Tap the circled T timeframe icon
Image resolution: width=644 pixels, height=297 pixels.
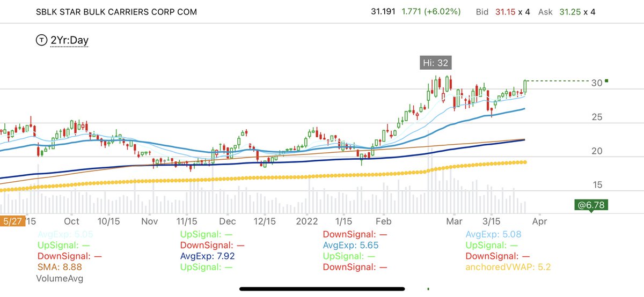[x=41, y=40]
